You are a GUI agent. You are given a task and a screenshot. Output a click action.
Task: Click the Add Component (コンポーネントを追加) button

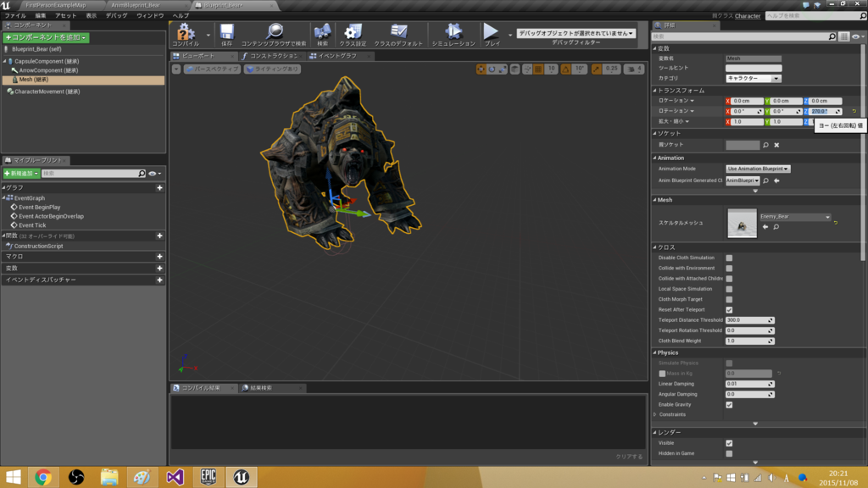pyautogui.click(x=47, y=37)
